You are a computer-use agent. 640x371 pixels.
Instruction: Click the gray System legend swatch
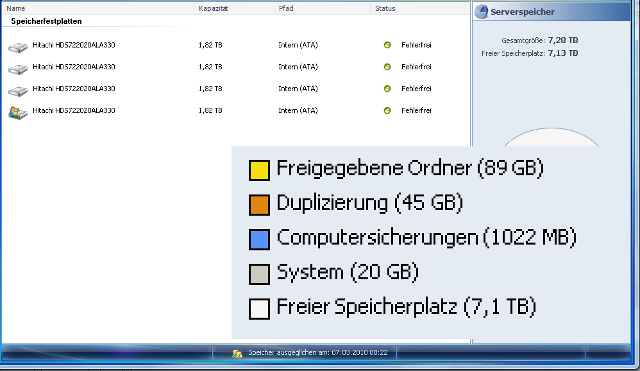coord(259,274)
